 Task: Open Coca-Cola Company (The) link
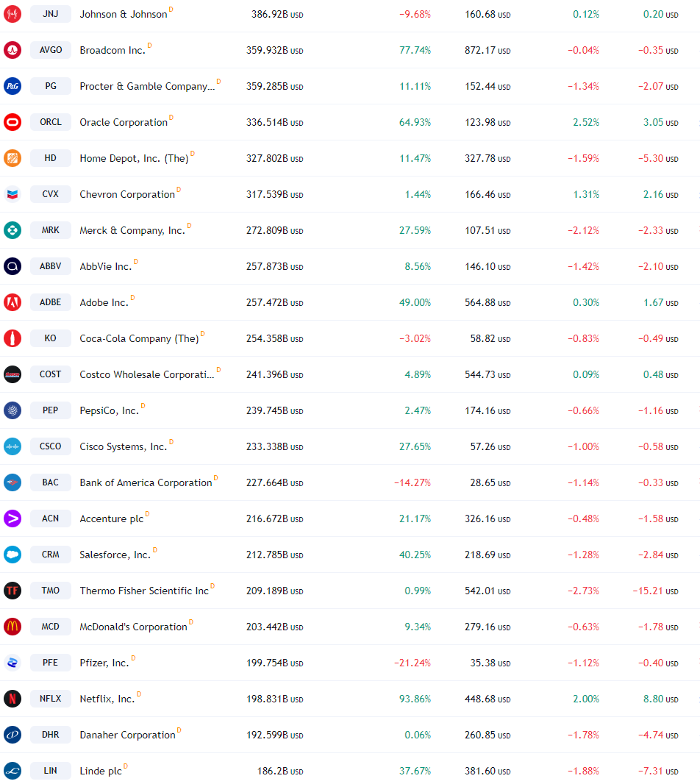tap(139, 338)
